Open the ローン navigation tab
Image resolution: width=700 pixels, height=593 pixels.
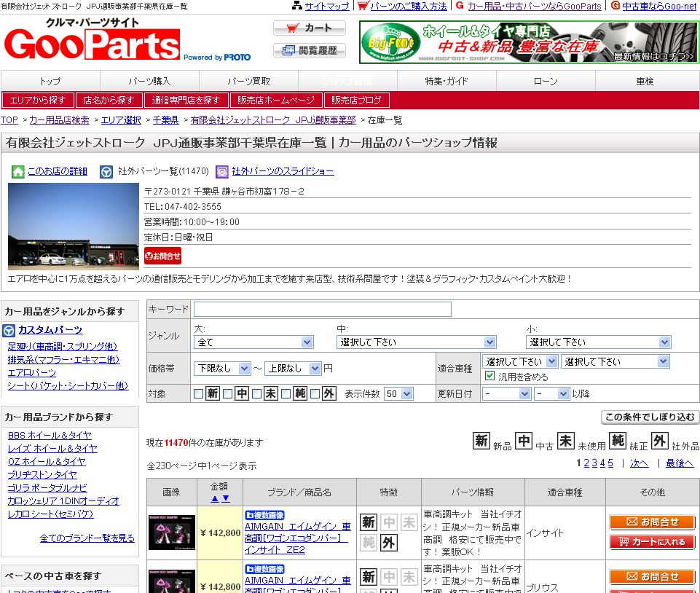point(546,82)
